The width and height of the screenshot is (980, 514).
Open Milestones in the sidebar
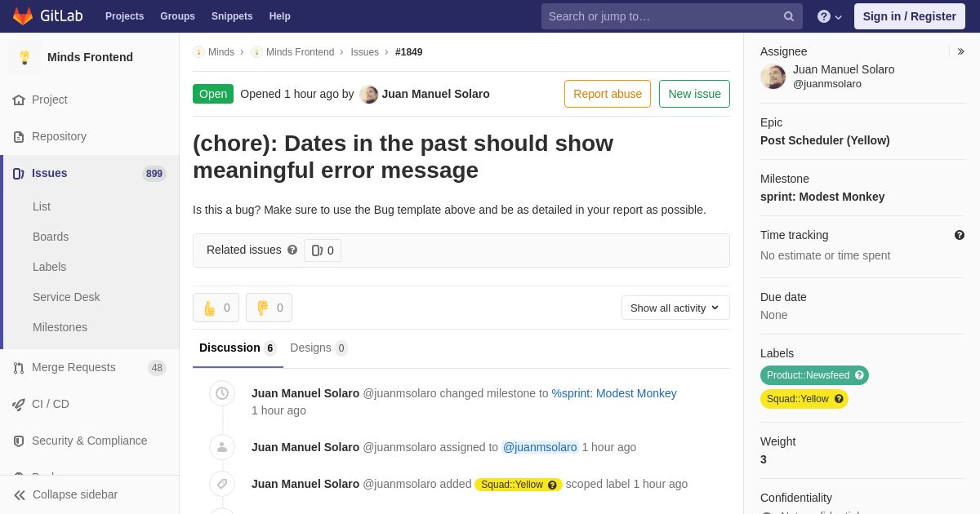60,327
